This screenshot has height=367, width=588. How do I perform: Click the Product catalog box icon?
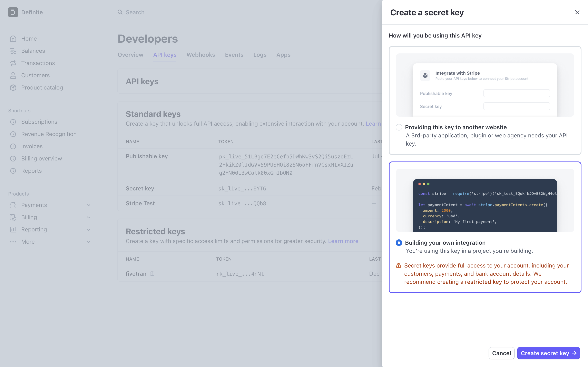tap(13, 88)
